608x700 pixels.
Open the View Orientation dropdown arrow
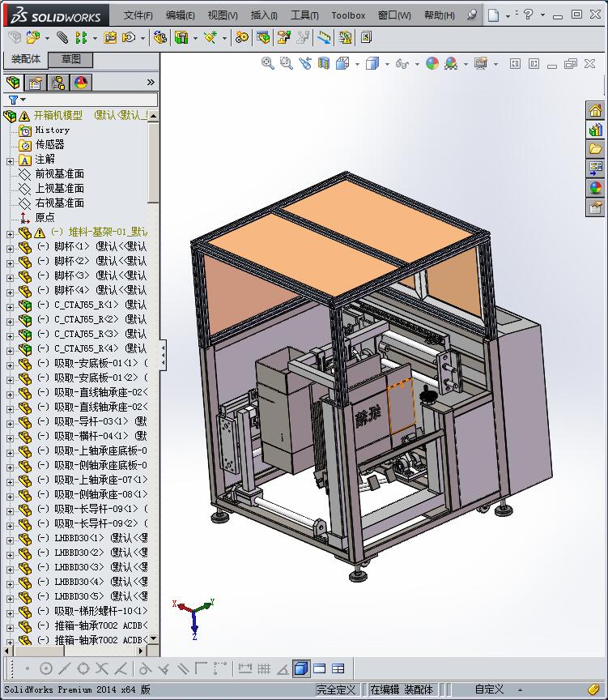(x=357, y=64)
